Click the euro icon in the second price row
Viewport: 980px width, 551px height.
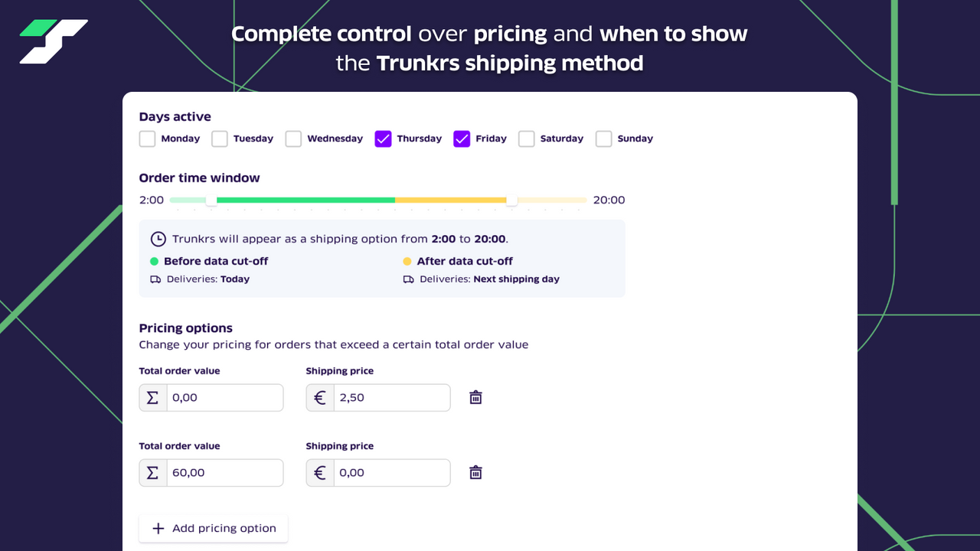tap(320, 472)
